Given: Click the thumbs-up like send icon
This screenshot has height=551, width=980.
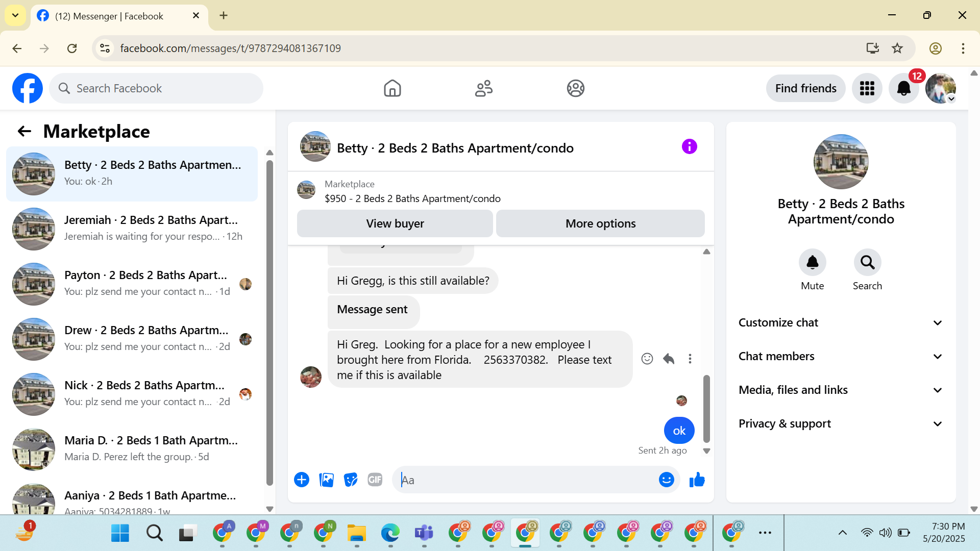Looking at the screenshot, I should (697, 480).
